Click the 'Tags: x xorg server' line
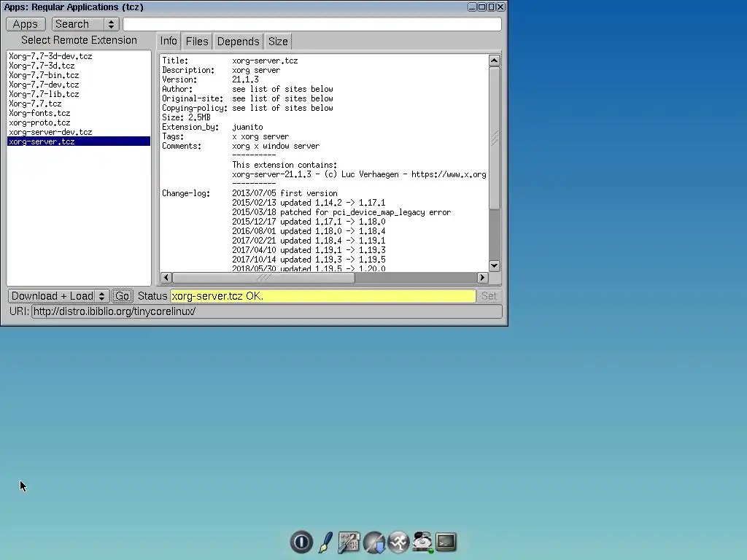This screenshot has height=560, width=747. [x=225, y=136]
